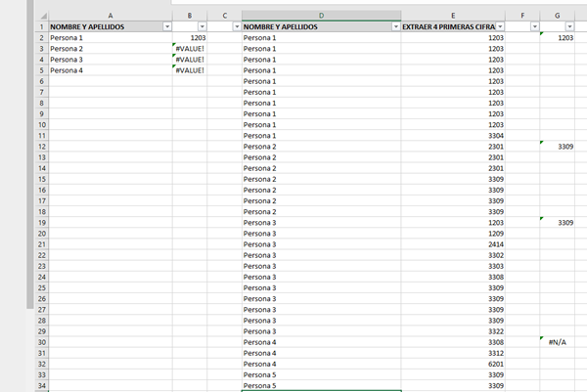This screenshot has width=587, height=392.
Task: Select column F header
Action: tap(522, 16)
